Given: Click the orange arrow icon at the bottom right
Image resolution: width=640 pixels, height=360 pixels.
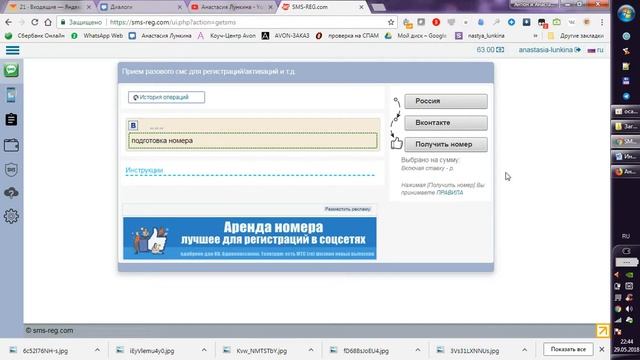Looking at the screenshot, I should pos(602,330).
